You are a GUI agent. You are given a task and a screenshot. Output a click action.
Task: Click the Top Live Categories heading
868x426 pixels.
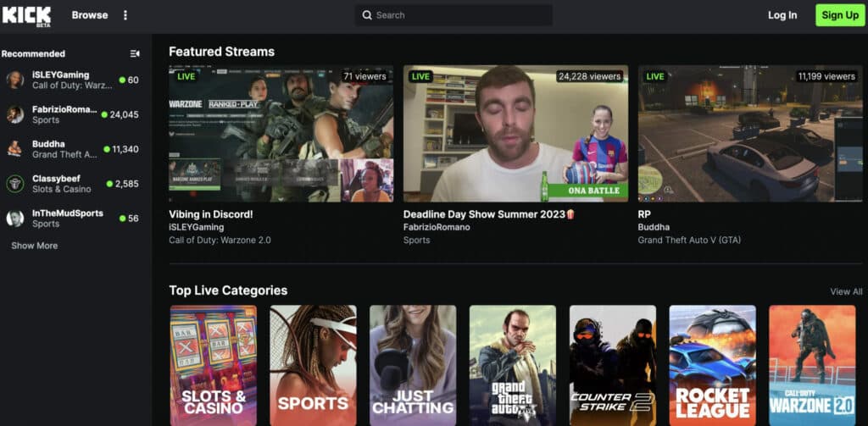(x=228, y=290)
